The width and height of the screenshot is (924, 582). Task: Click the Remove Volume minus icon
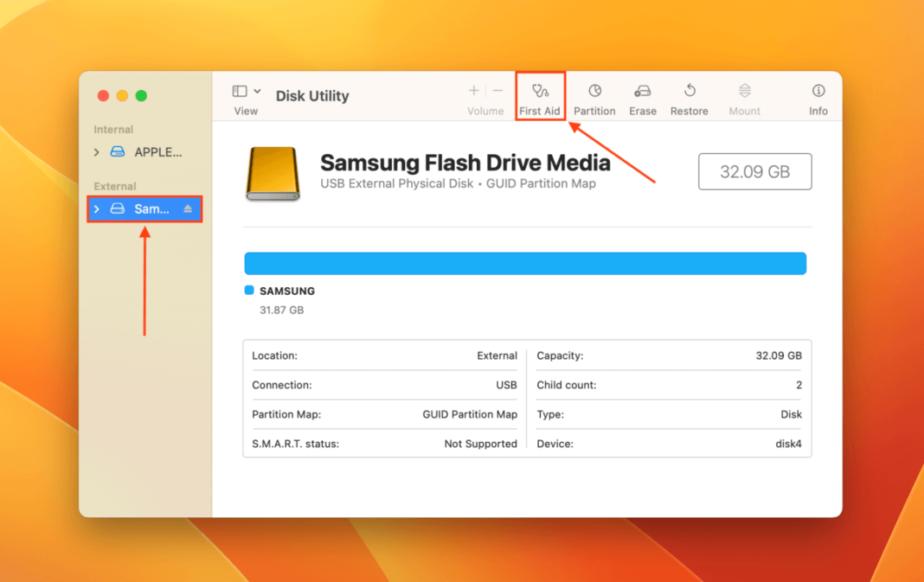pos(497,89)
